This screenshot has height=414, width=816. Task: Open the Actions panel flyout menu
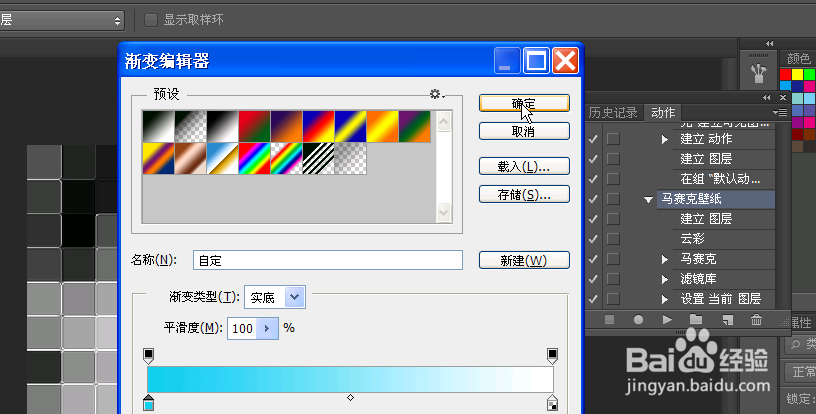click(780, 112)
